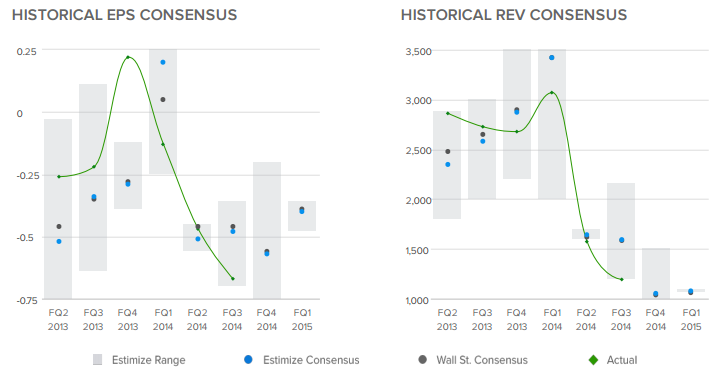Image resolution: width=713 pixels, height=376 pixels.
Task: Click revenue consensus dot for FQ4 2014
Action: tap(656, 294)
